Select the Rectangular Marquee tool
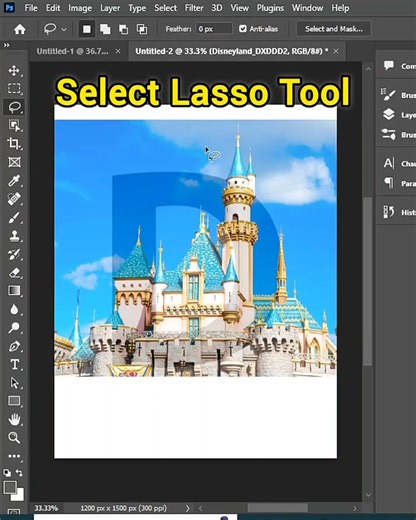This screenshot has height=520, width=416. coord(14,88)
